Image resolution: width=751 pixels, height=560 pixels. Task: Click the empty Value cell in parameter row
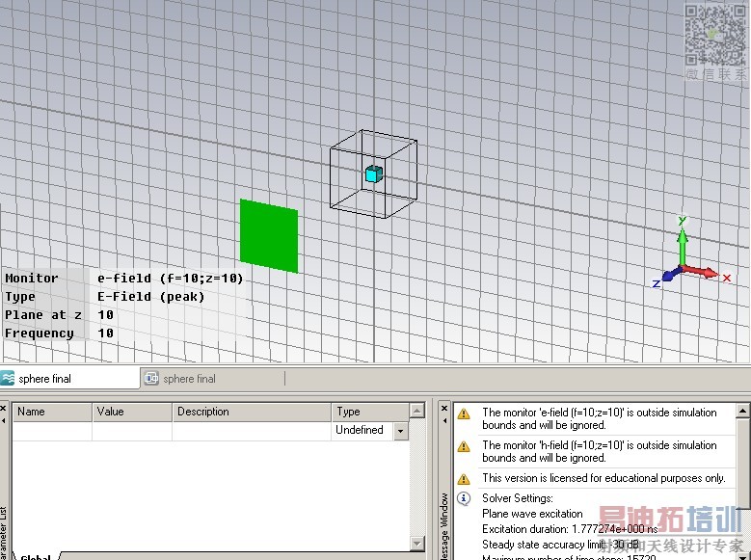click(132, 431)
